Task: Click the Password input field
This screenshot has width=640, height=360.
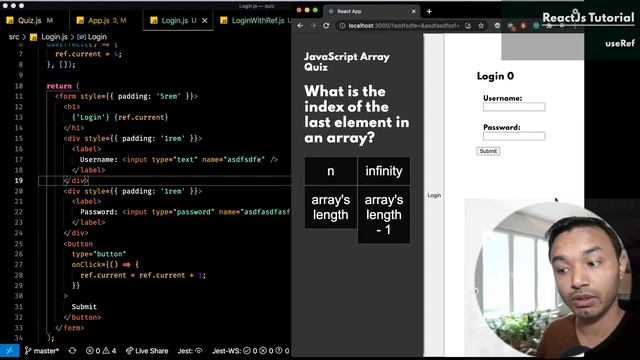Action: (514, 136)
